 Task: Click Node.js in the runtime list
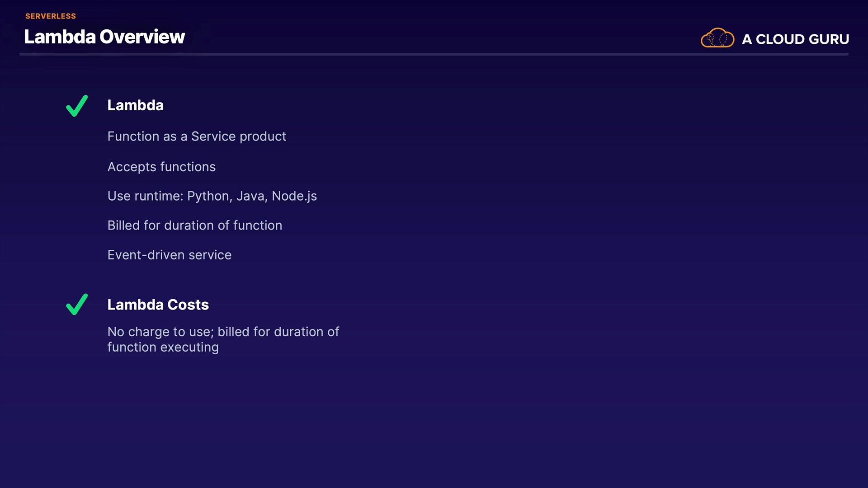[x=294, y=196]
